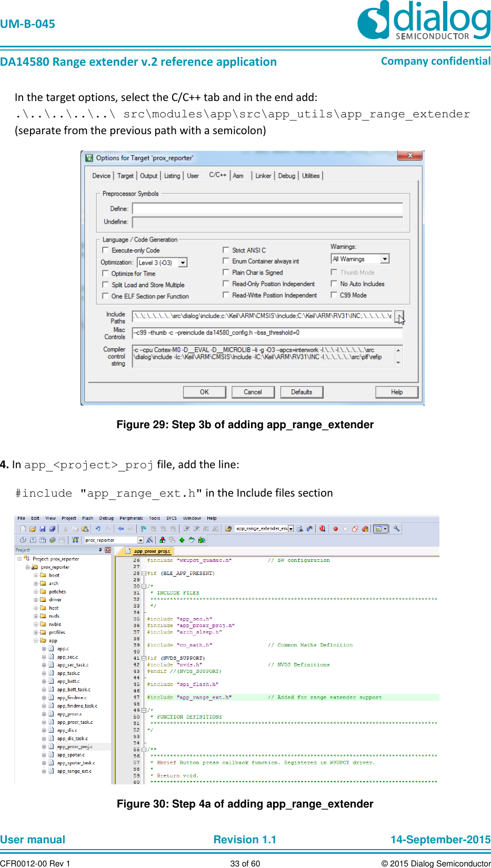Screen dimensions: 491x868
Task: Click the Disable All Breakpoints icon
Action: pyautogui.click(x=355, y=529)
